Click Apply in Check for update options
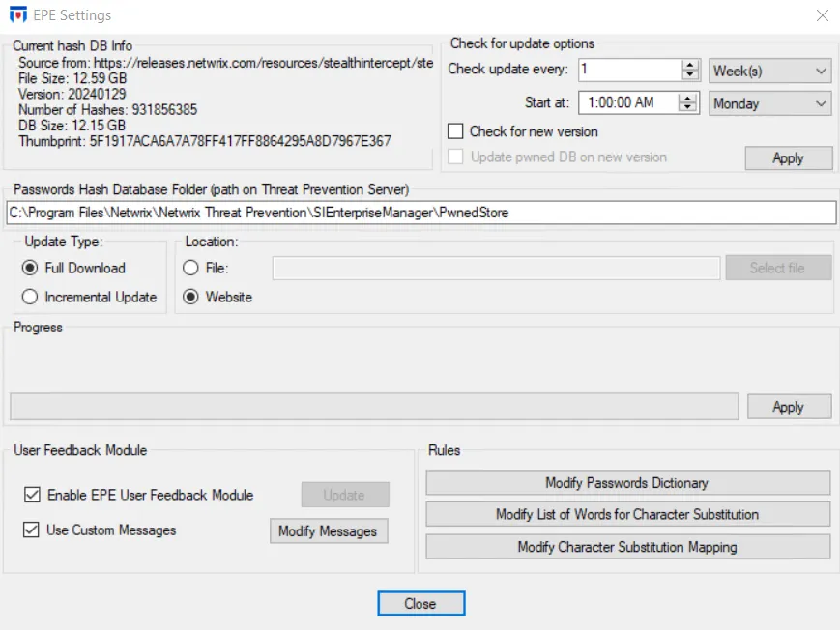 pos(788,158)
